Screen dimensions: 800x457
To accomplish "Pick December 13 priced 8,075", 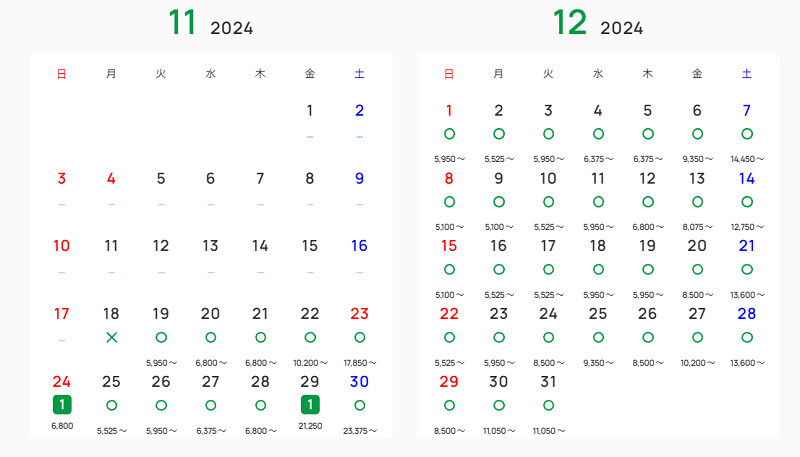I will 697,179.
